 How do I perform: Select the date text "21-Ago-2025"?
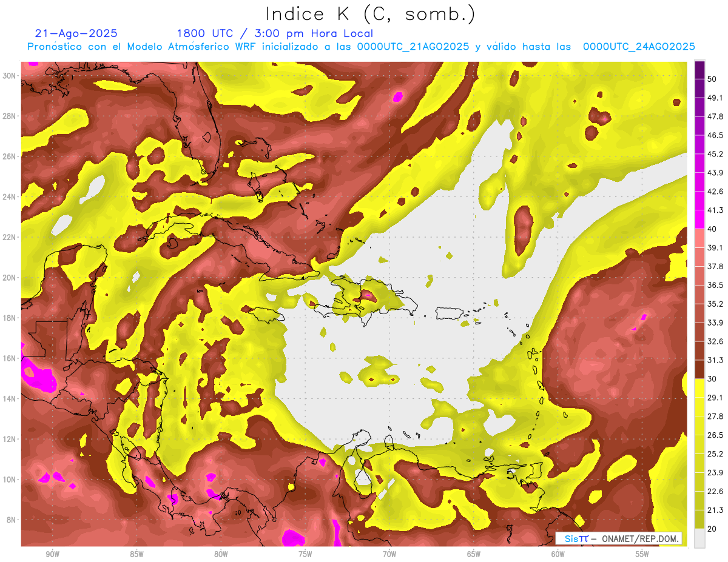76,33
